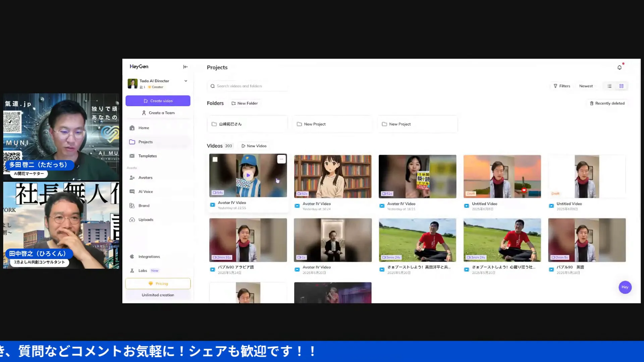The image size is (644, 362).
Task: Focus the Search videos and folders field
Action: (247, 86)
